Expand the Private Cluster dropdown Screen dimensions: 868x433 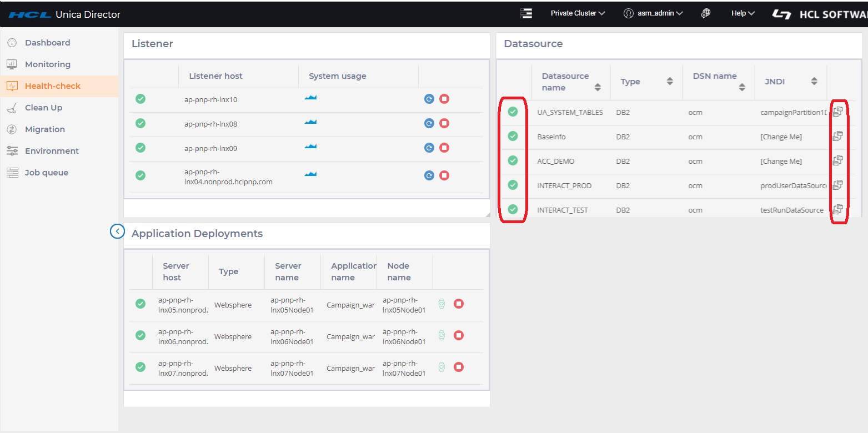pyautogui.click(x=578, y=13)
